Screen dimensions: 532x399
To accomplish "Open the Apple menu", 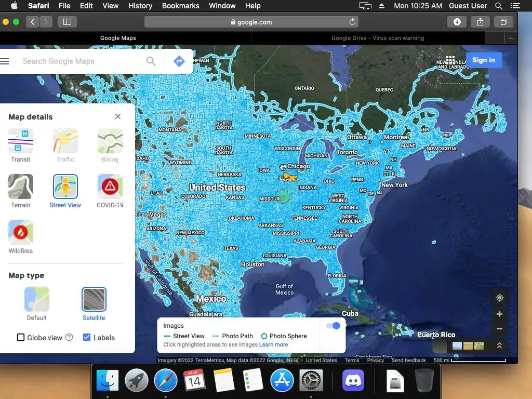I will [x=14, y=6].
